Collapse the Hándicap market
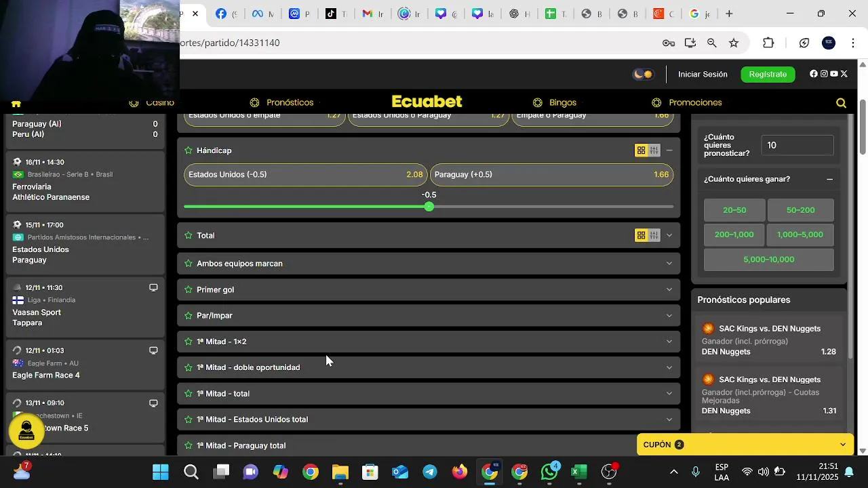 669,150
